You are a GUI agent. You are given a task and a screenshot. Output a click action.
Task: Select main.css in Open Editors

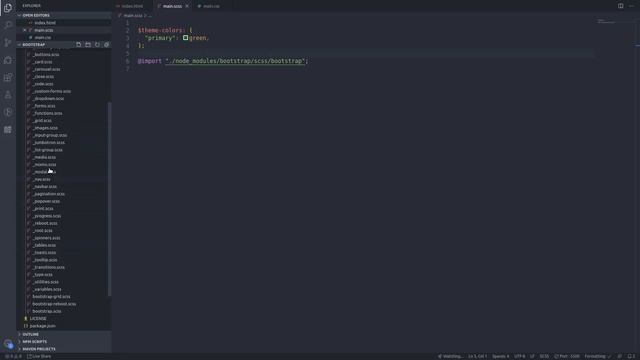tap(42, 38)
